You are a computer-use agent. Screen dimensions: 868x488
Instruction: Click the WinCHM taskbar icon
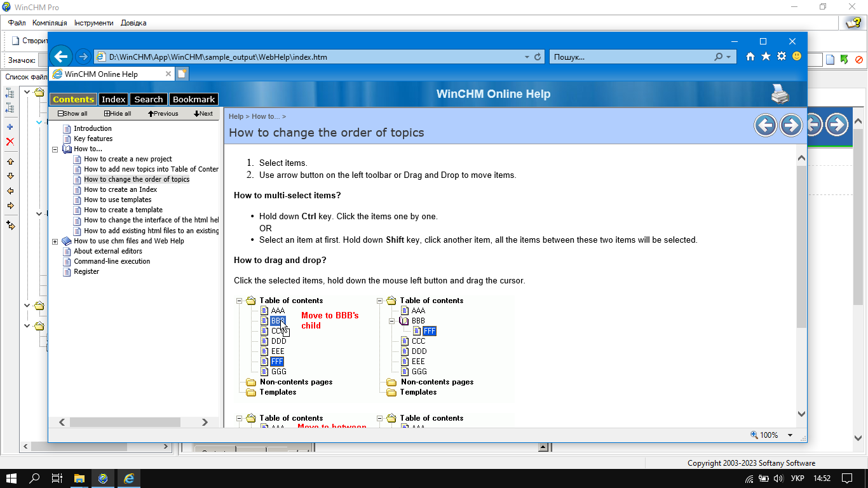103,478
